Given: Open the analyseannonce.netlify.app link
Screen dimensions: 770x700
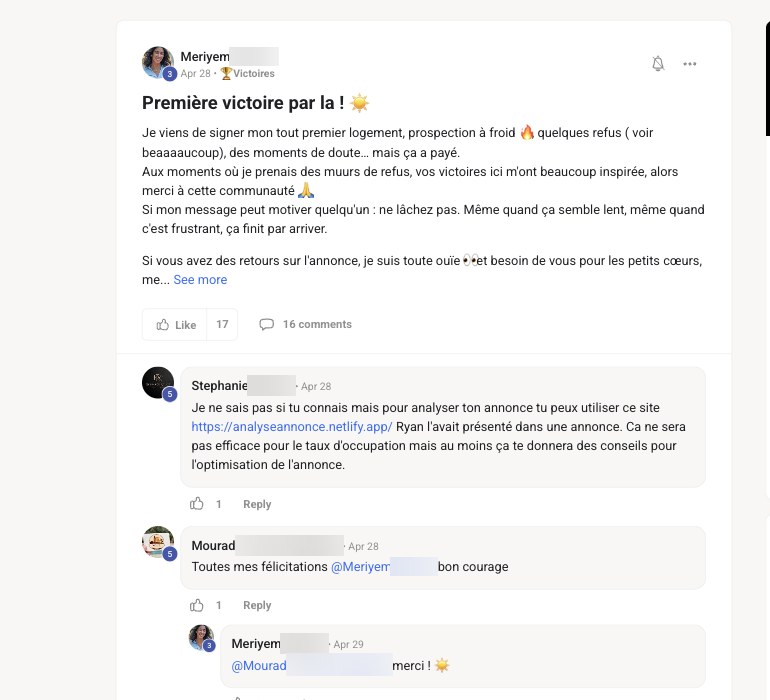Looking at the screenshot, I should click(292, 426).
